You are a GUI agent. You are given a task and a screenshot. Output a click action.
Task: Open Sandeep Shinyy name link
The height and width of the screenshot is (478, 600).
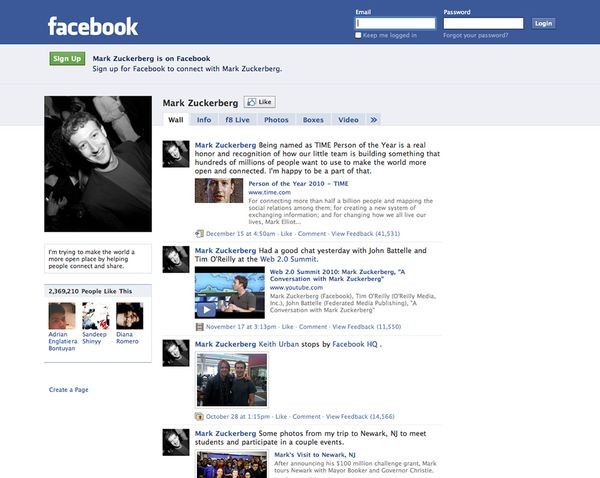94,338
